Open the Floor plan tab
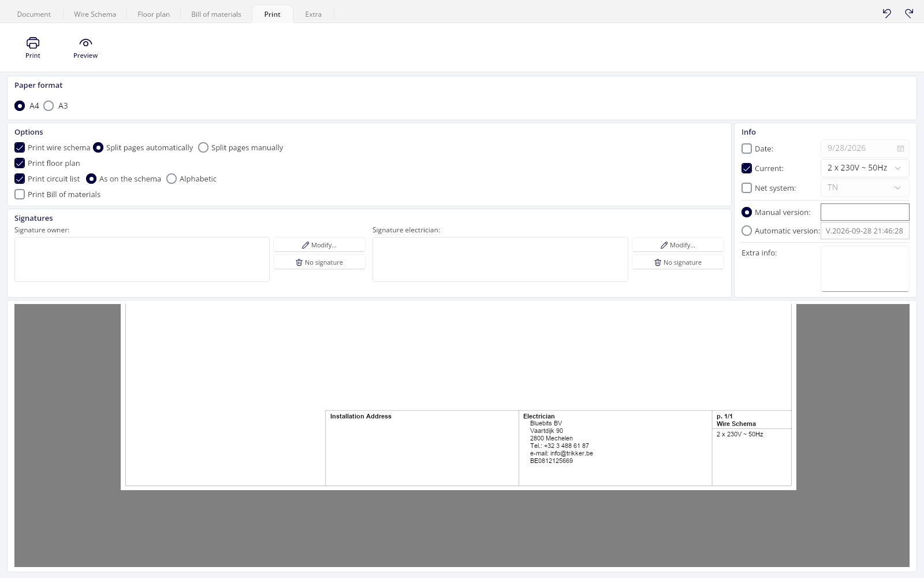Image resolution: width=924 pixels, height=578 pixels. pos(154,14)
